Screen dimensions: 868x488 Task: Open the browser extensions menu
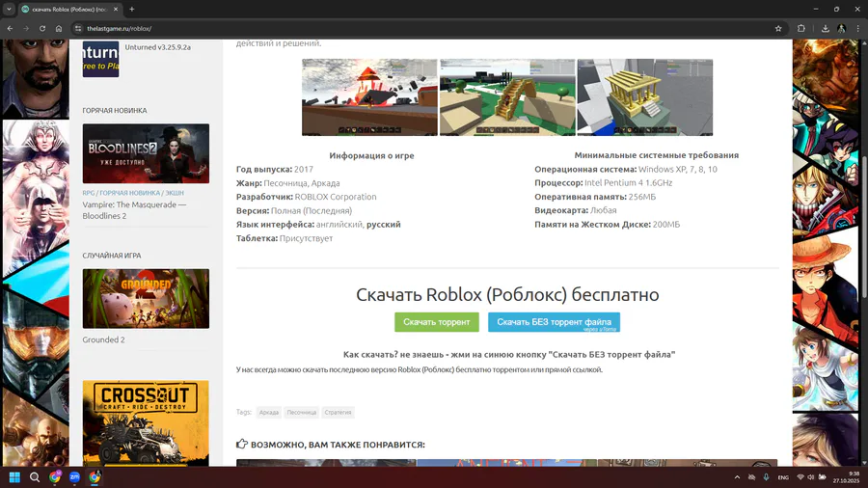point(801,28)
